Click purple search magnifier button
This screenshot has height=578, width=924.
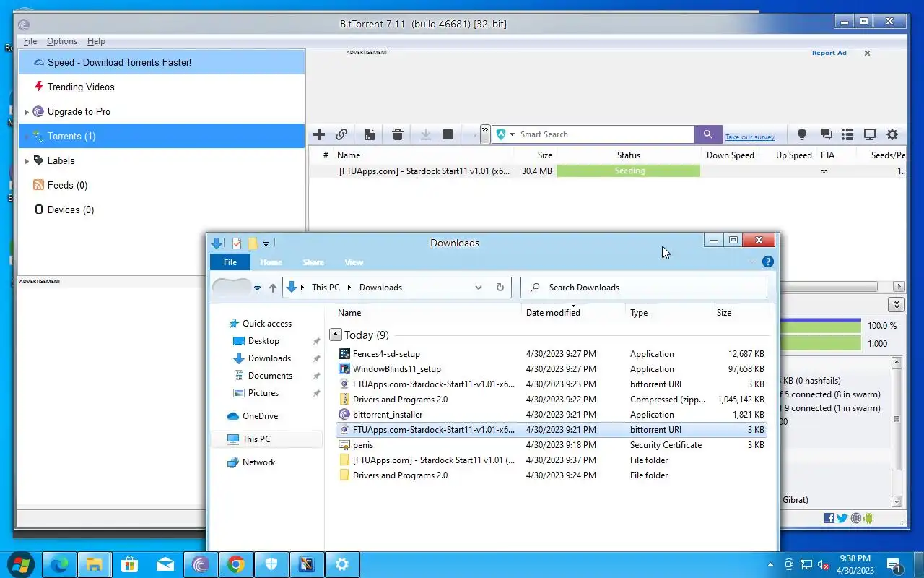(x=707, y=134)
